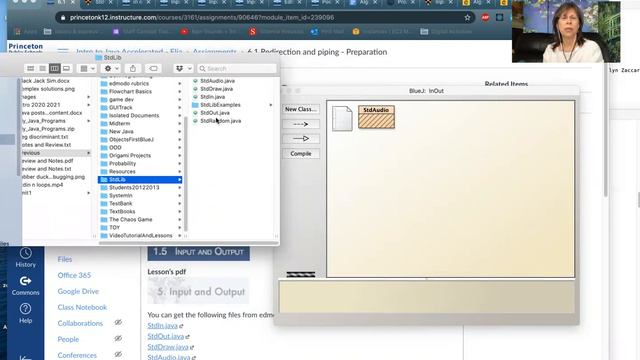Expand StdLibExamples folder arrow

pyautogui.click(x=271, y=105)
